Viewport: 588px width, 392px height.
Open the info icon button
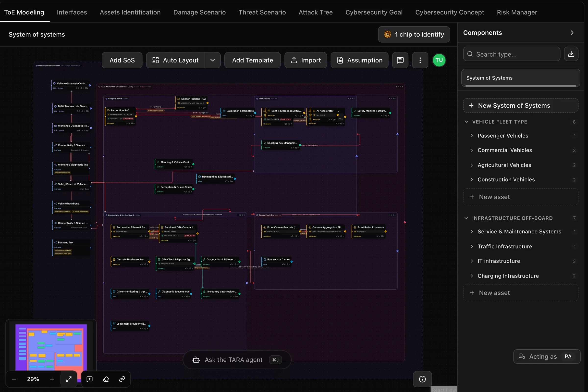pyautogui.click(x=422, y=379)
